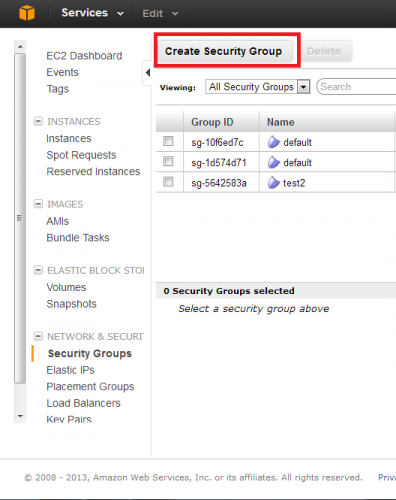Click the sidebar vertical scrollbar thumb
The height and width of the screenshot is (500, 396).
point(20,218)
